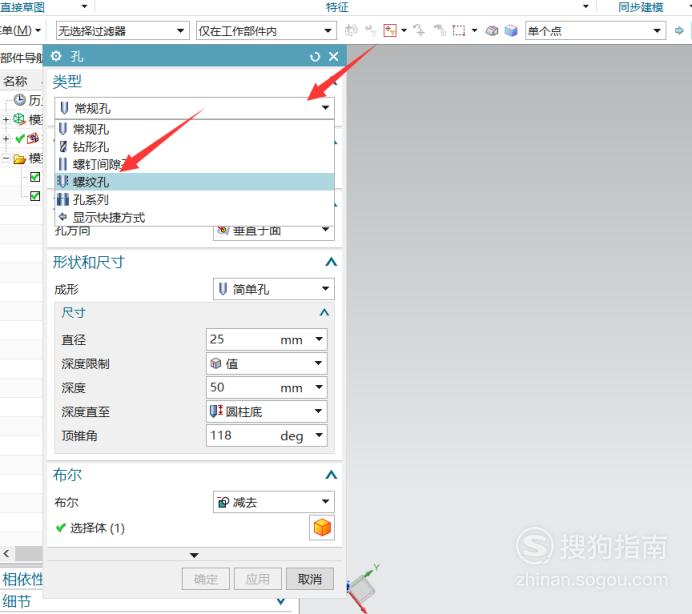Open the 无选择过滤器 filter dropdown
692x614 pixels.
122,31
